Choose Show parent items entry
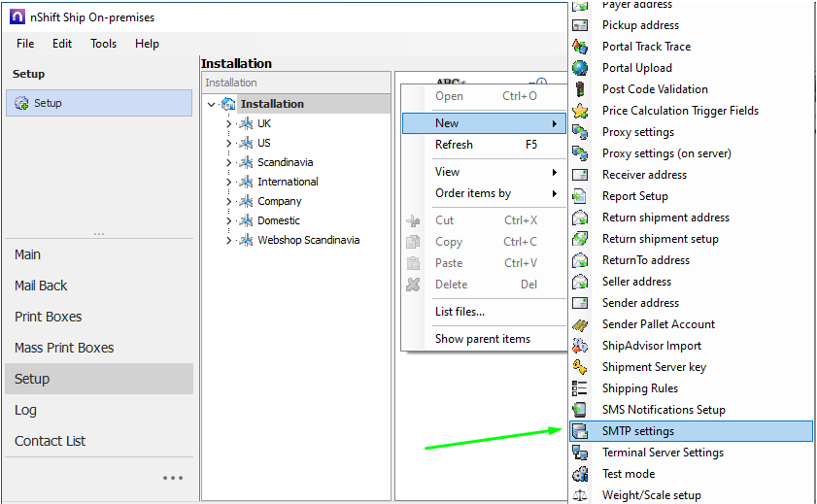This screenshot has width=817, height=504. click(484, 339)
